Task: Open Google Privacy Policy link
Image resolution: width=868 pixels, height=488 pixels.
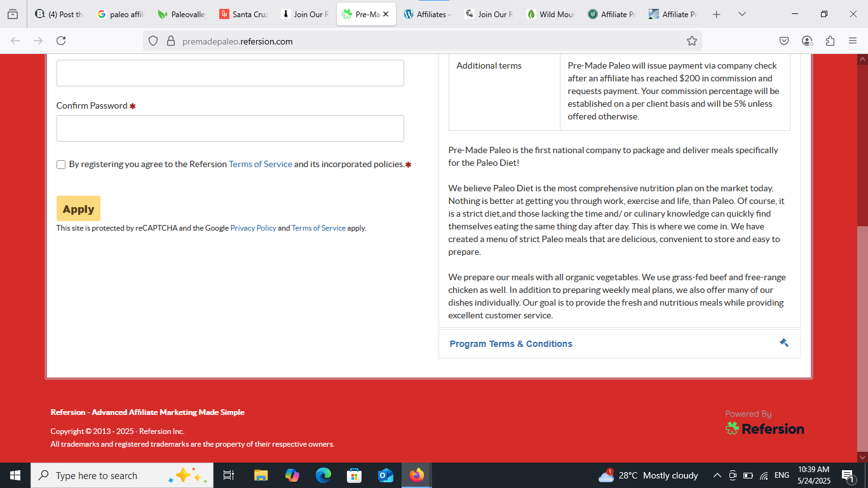Action: [253, 228]
